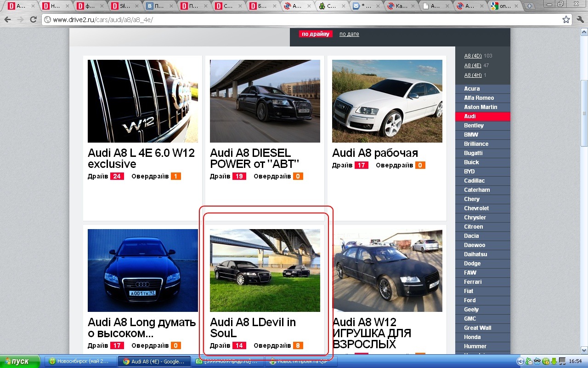Select the highlighted Audi brand entry
588x368 pixels.
[x=483, y=116]
